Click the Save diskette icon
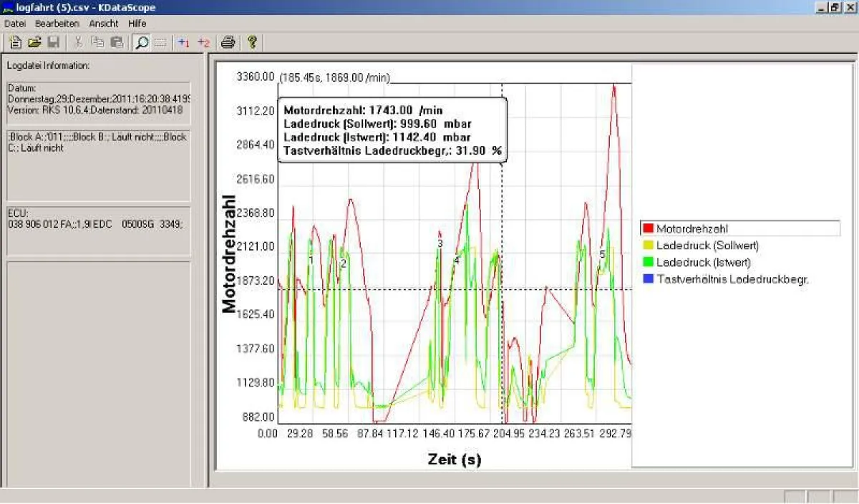The image size is (859, 504). [x=53, y=42]
